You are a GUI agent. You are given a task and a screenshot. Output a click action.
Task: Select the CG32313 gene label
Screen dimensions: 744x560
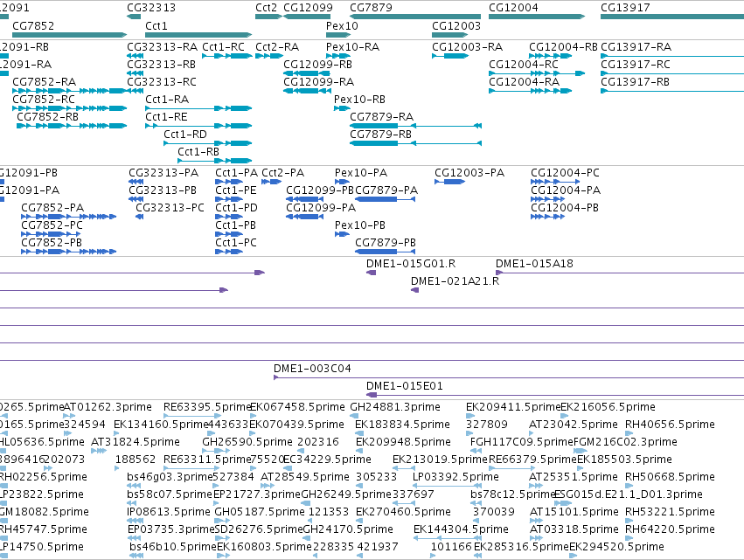(151, 8)
